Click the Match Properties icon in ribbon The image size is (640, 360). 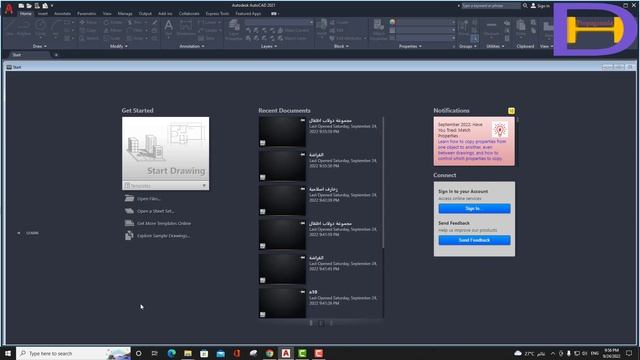(379, 29)
